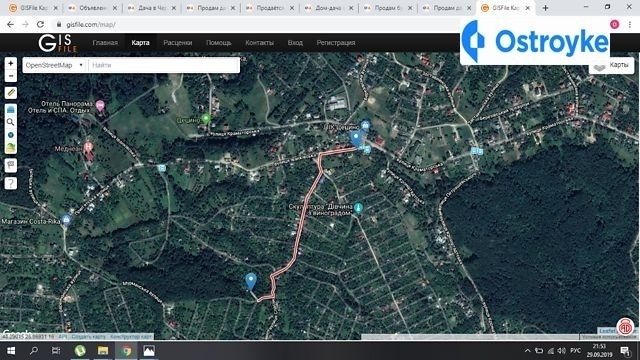The width and height of the screenshot is (640, 360).
Task: Click the blue pin marker at route start
Action: 251,281
